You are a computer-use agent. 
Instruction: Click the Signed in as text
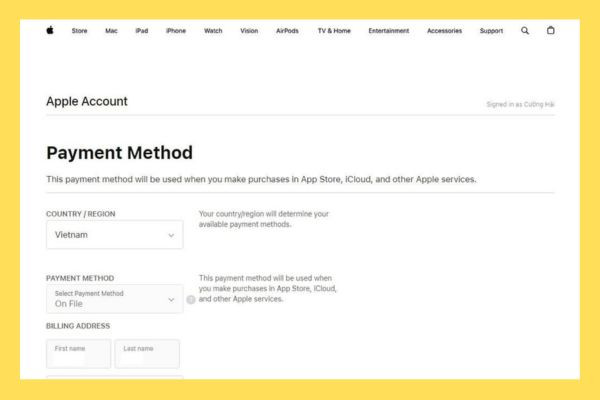(520, 104)
